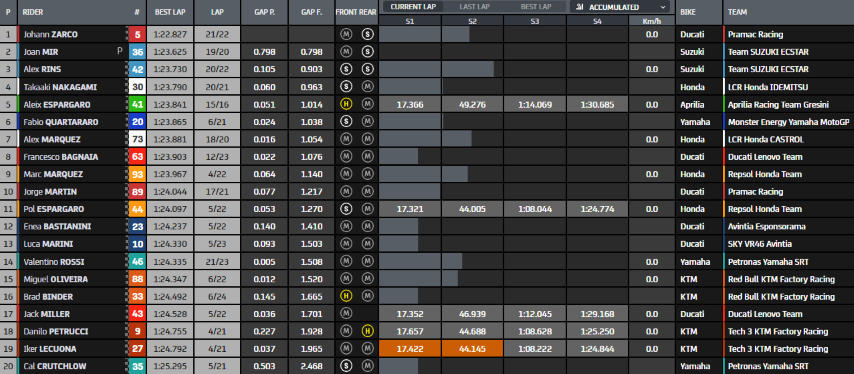
Task: Click Brad Binder's hard front tyre icon
Action: point(345,296)
